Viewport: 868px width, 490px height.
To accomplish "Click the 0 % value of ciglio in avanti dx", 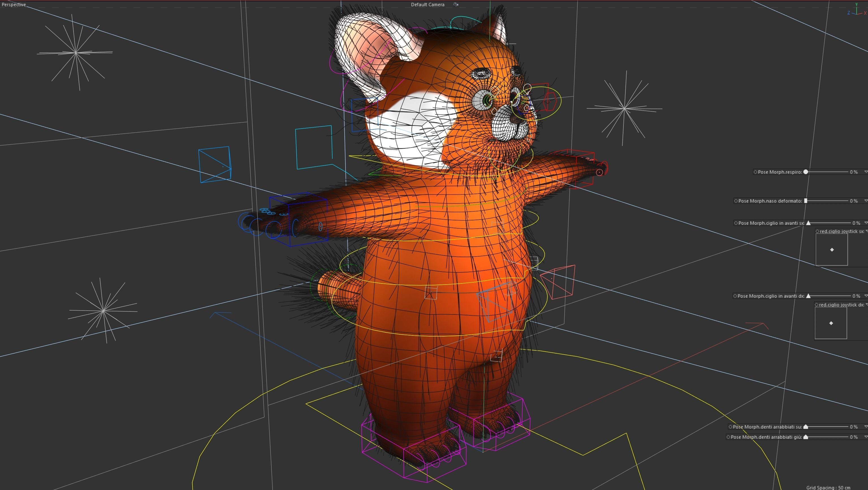I will click(856, 296).
